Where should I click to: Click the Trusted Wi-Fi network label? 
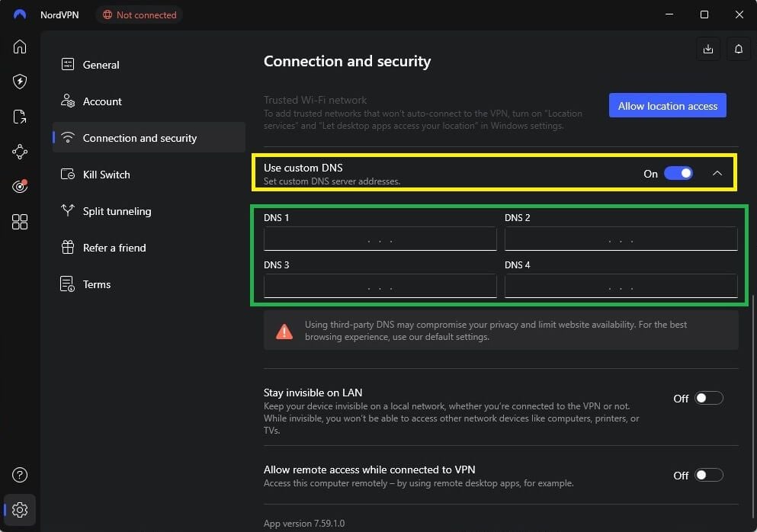tap(315, 100)
